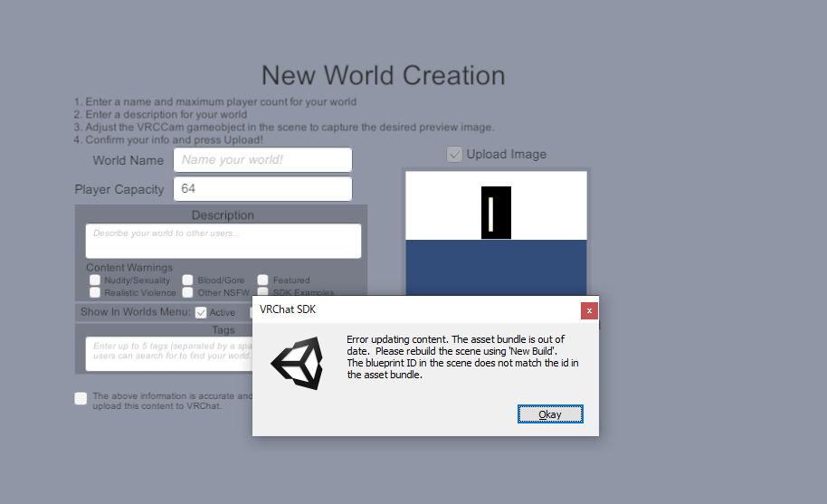
Task: Click instruction step 4 about Upload
Action: click(x=168, y=139)
